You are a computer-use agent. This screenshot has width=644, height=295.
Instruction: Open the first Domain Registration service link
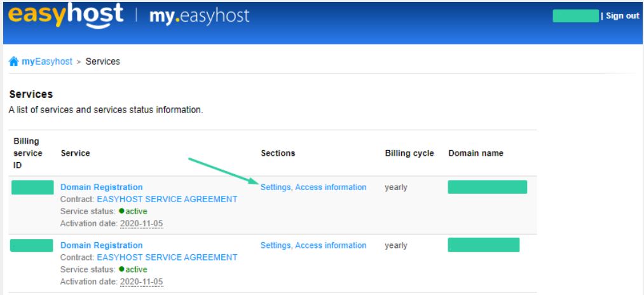coord(102,187)
